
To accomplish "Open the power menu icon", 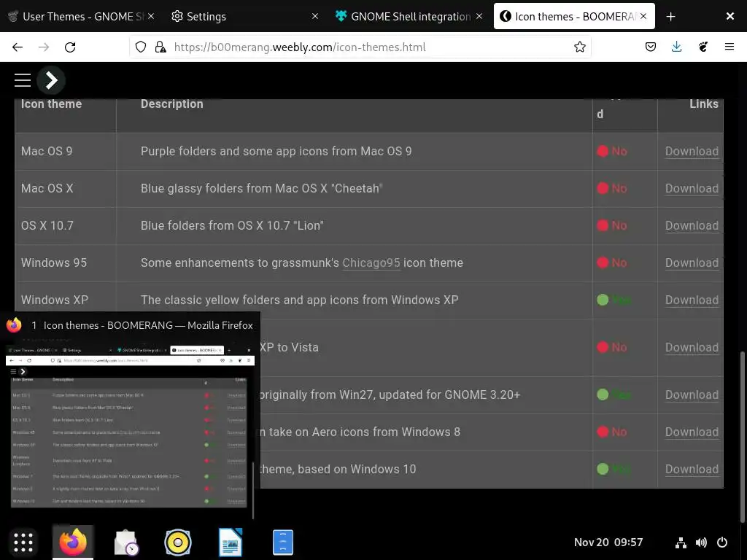I will pyautogui.click(x=722, y=542).
